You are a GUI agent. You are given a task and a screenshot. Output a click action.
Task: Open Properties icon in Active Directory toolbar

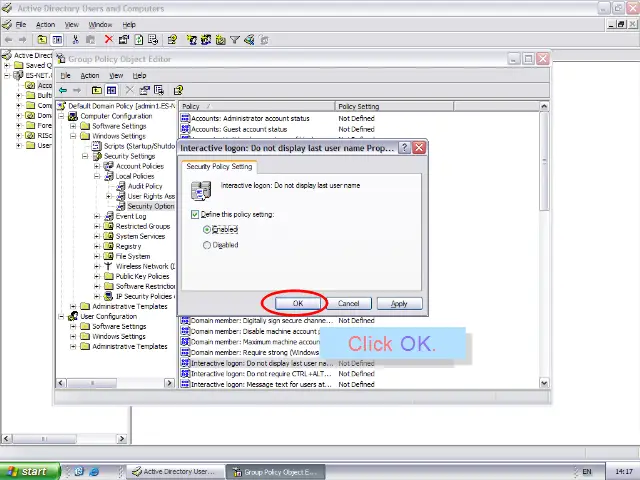pos(123,40)
